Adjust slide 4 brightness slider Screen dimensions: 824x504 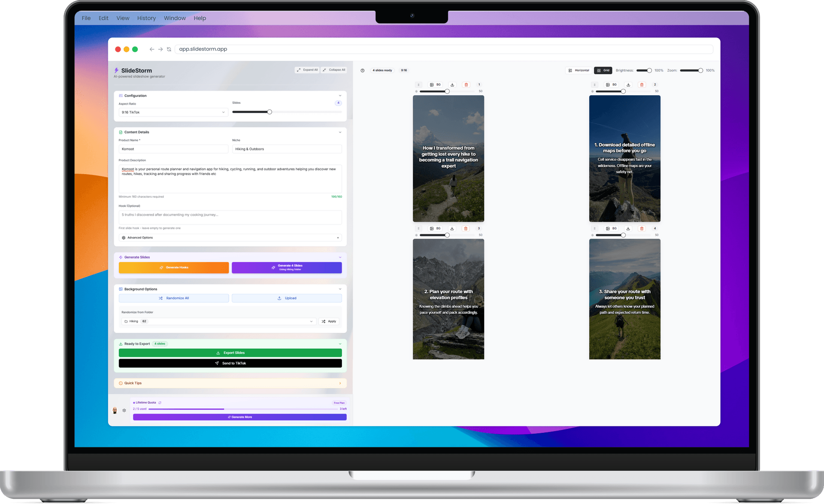coord(623,235)
